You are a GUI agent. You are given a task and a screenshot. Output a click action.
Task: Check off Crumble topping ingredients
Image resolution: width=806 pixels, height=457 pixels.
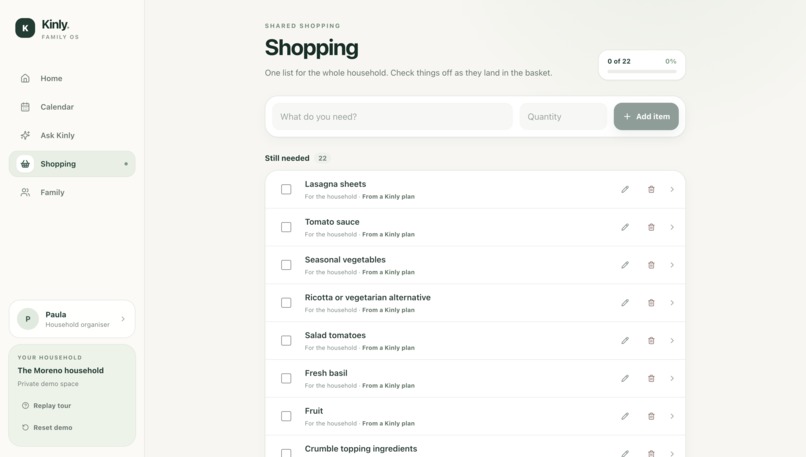[286, 453]
